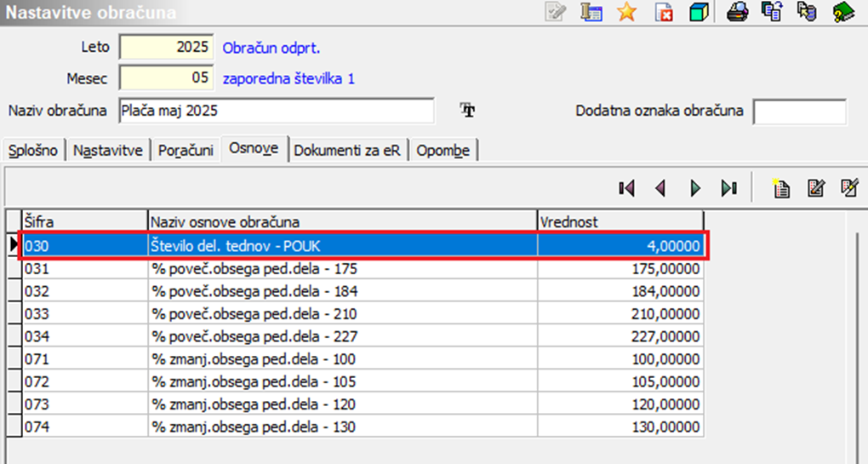The height and width of the screenshot is (464, 868).
Task: Click the value 227,00000
Action: tap(620, 336)
